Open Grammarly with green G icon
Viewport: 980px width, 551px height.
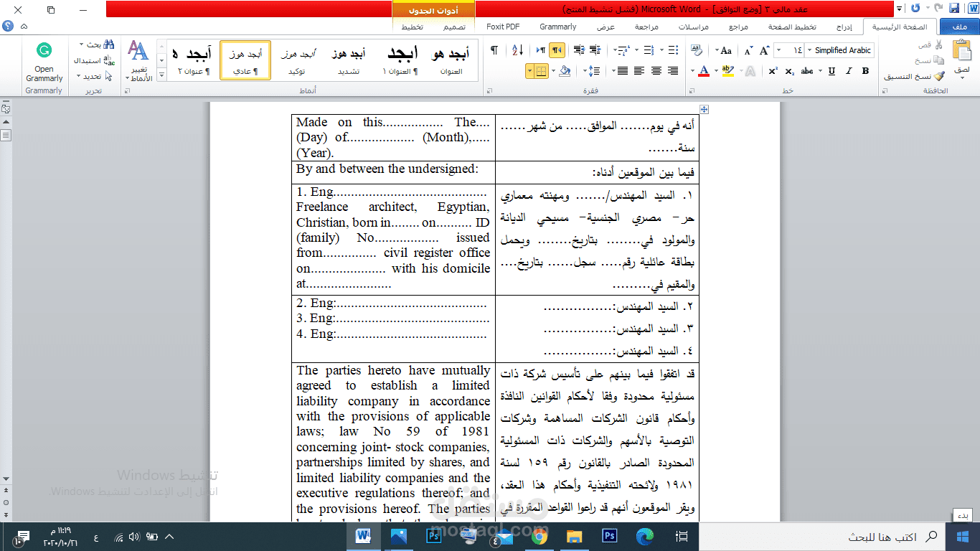pyautogui.click(x=44, y=50)
